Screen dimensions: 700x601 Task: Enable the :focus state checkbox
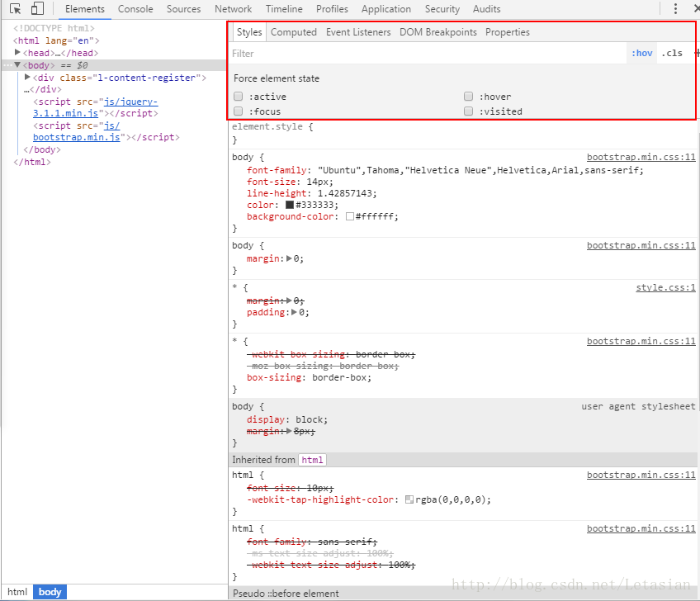tap(239, 111)
